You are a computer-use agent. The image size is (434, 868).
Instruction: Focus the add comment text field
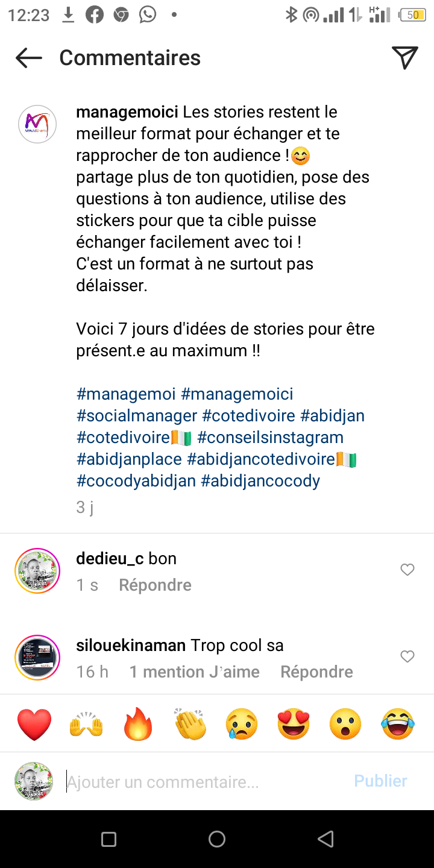coord(205,782)
